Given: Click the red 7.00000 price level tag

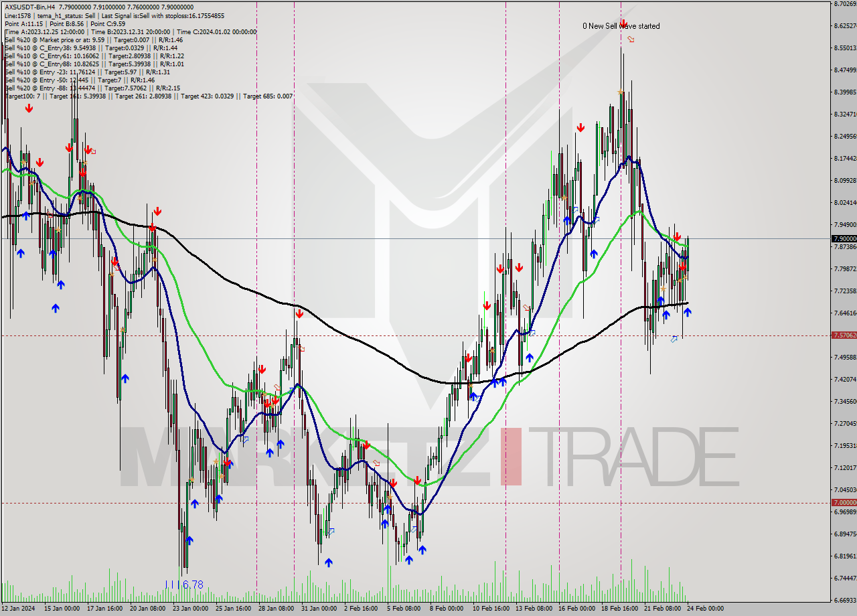Looking at the screenshot, I should pyautogui.click(x=844, y=502).
